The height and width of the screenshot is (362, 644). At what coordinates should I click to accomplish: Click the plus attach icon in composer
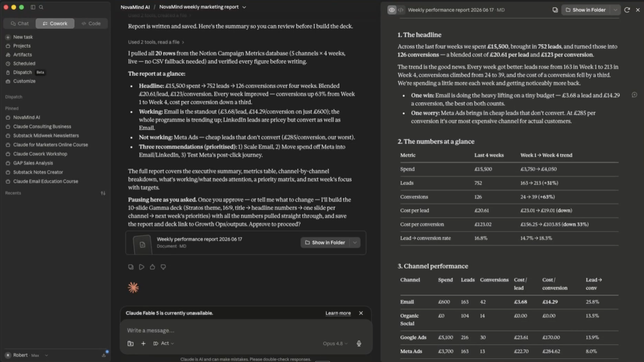pos(143,344)
